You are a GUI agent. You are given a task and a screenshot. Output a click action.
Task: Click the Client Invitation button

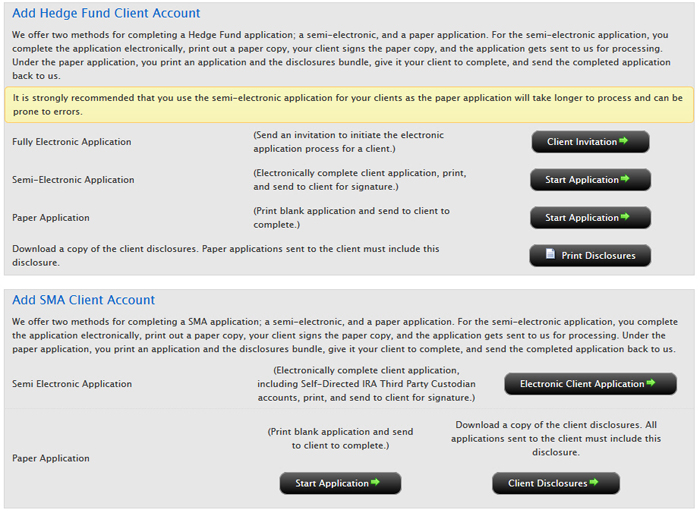(590, 142)
